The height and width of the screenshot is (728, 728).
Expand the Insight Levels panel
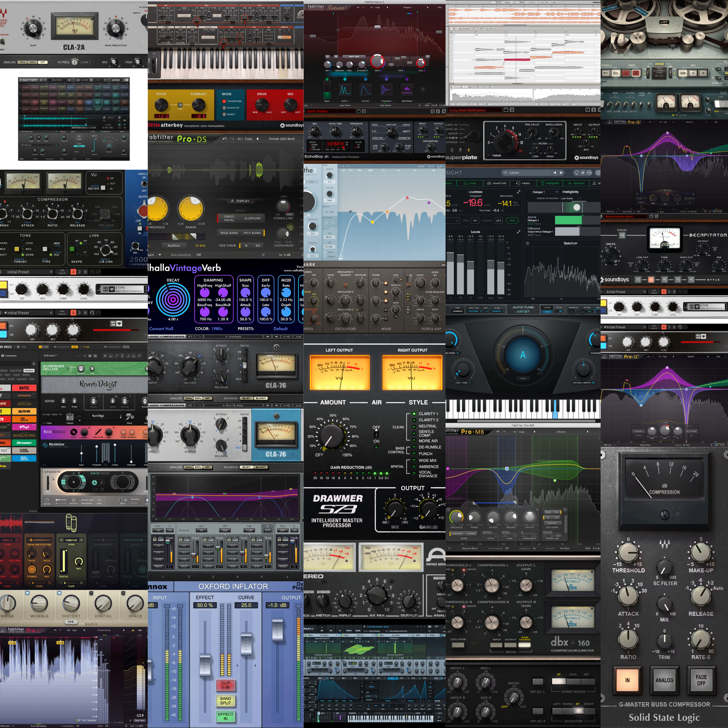[x=518, y=231]
